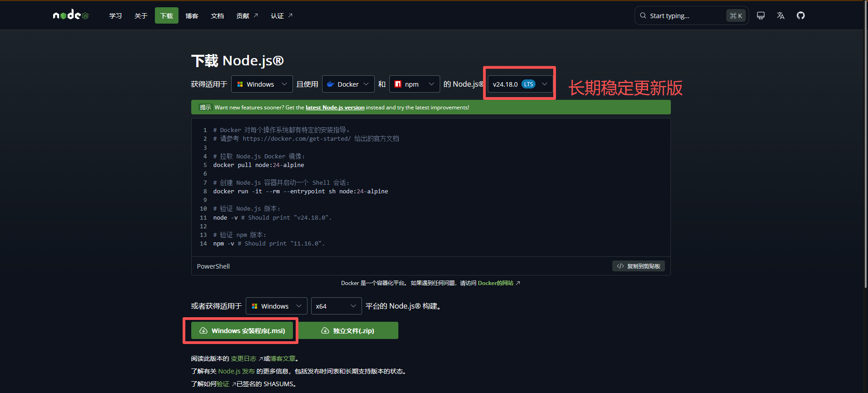The height and width of the screenshot is (393, 868).
Task: Click the page's vertical scrollbar
Action: pyautogui.click(x=866, y=145)
